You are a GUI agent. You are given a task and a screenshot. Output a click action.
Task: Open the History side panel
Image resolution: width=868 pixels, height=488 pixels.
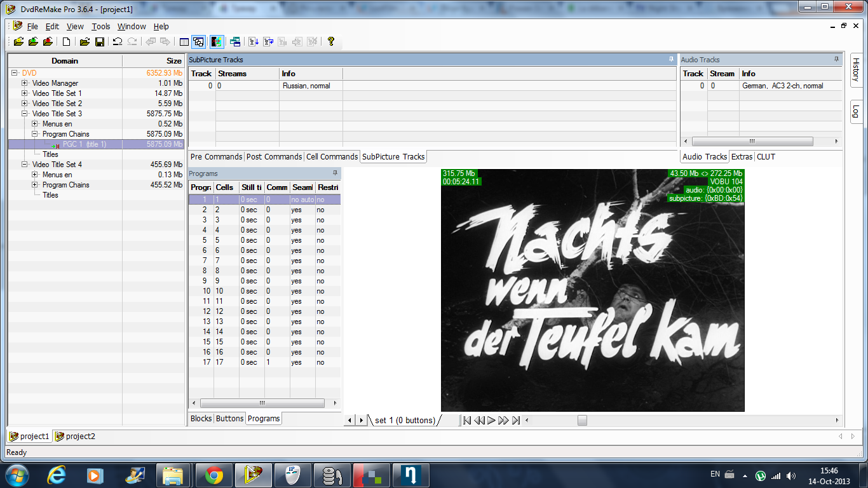pos(856,70)
